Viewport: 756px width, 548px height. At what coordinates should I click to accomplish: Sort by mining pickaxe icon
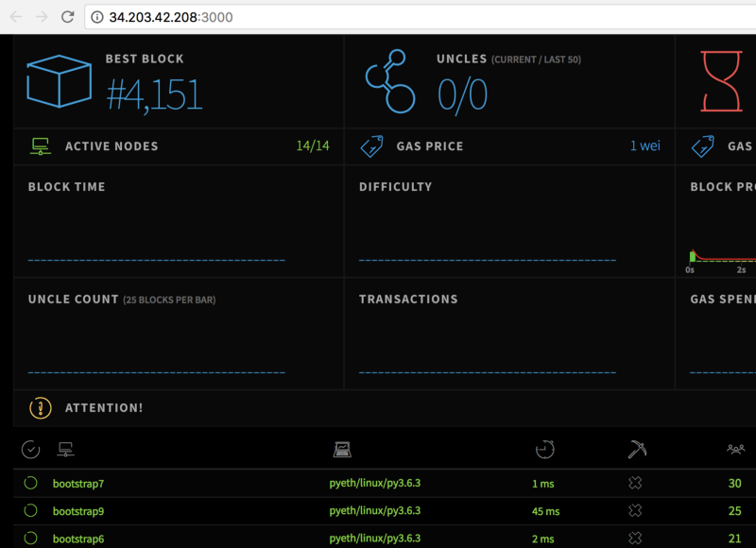[x=636, y=450]
